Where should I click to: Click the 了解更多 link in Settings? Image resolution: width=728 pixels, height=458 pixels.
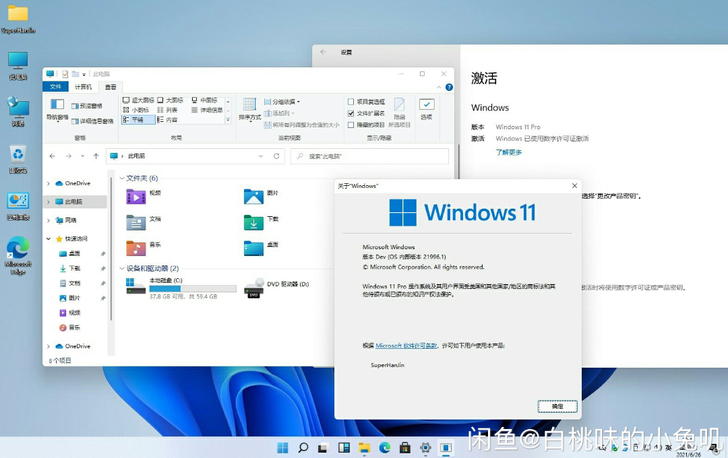509,152
